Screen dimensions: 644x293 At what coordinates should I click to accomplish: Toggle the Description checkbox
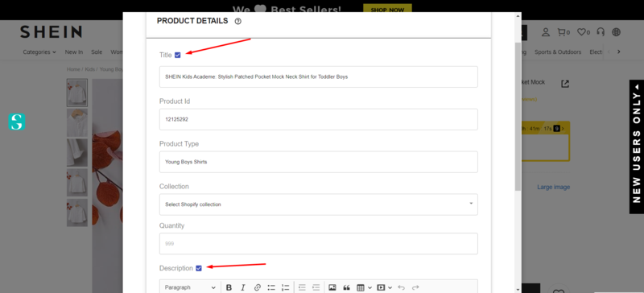click(199, 268)
